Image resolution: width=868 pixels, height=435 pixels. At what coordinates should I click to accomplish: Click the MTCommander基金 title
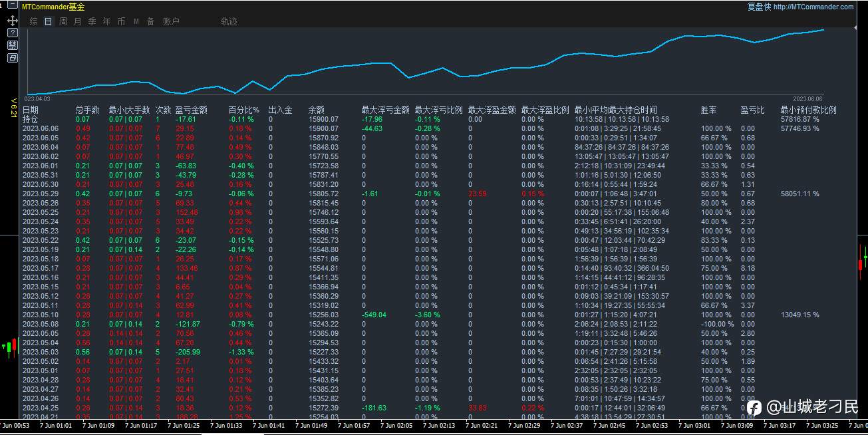[54, 7]
